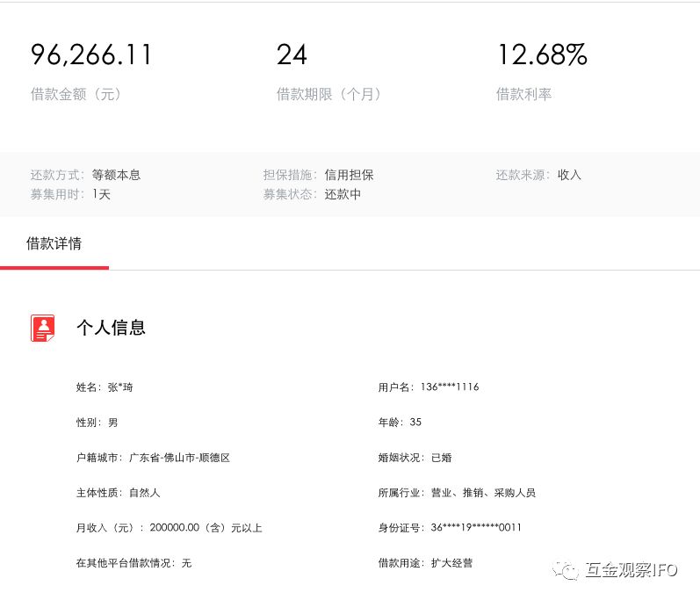The height and width of the screenshot is (600, 700).
Task: Open the 借款详情 tab
Action: pyautogui.click(x=54, y=243)
